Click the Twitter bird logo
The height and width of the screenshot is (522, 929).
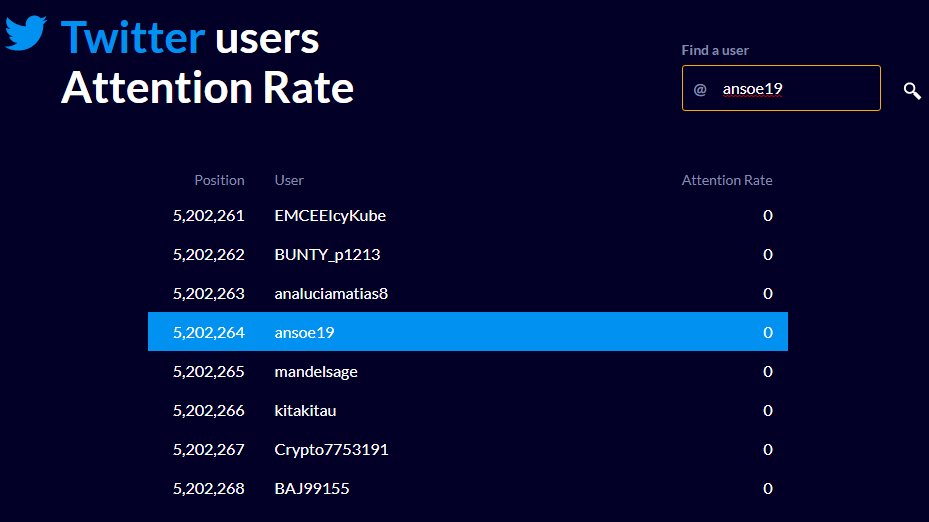pyautogui.click(x=26, y=33)
